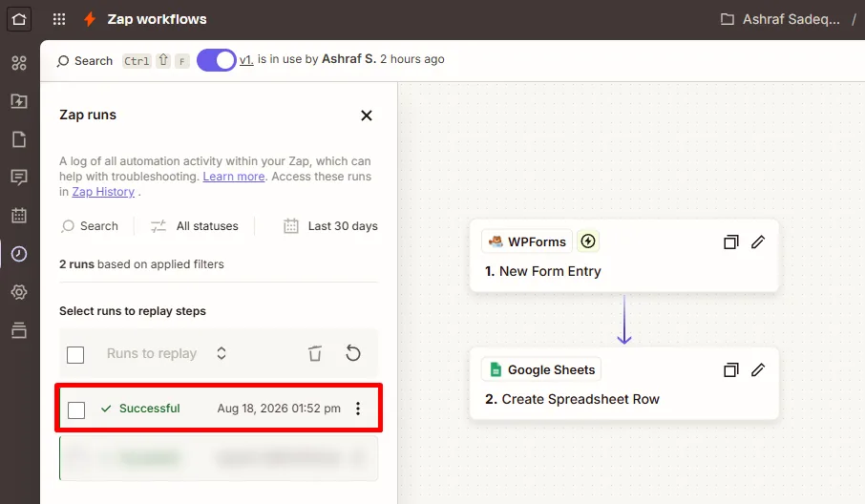Open the sidebar calendar icon
This screenshot has width=865, height=504.
(x=19, y=215)
